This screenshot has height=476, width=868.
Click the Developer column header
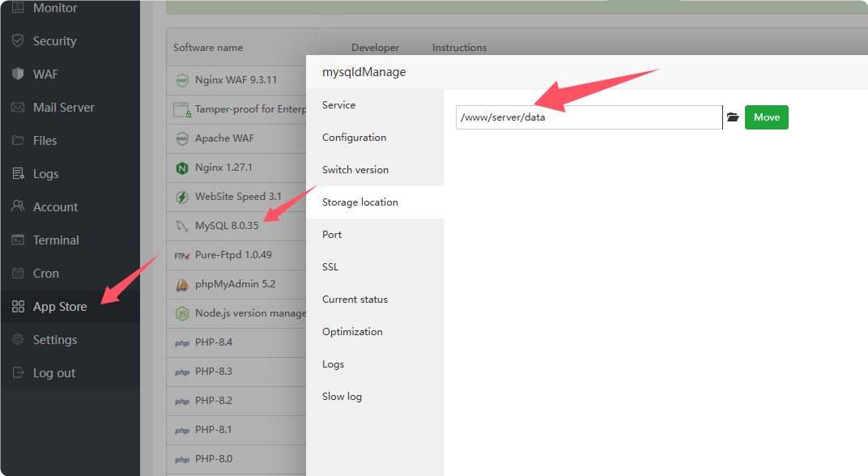[376, 48]
